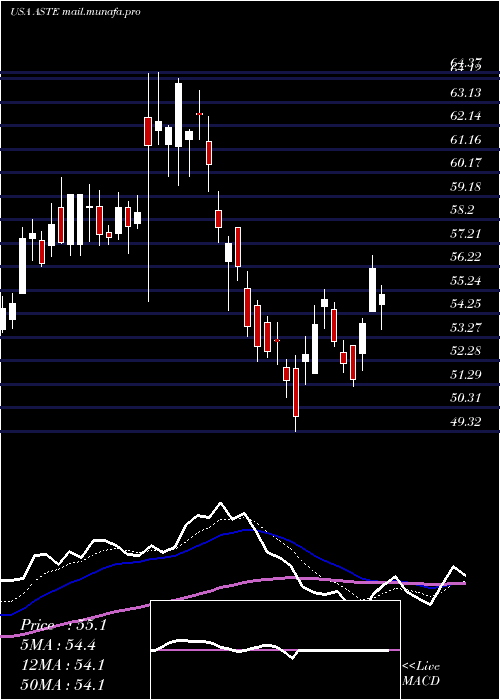Click the 62.14 price axis label

[x=466, y=116]
